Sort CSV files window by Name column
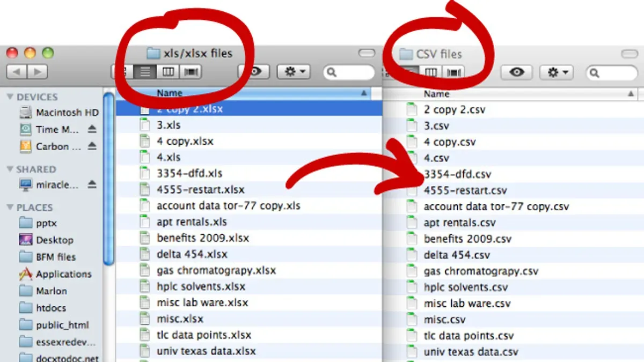This screenshot has height=362, width=644. [x=436, y=94]
